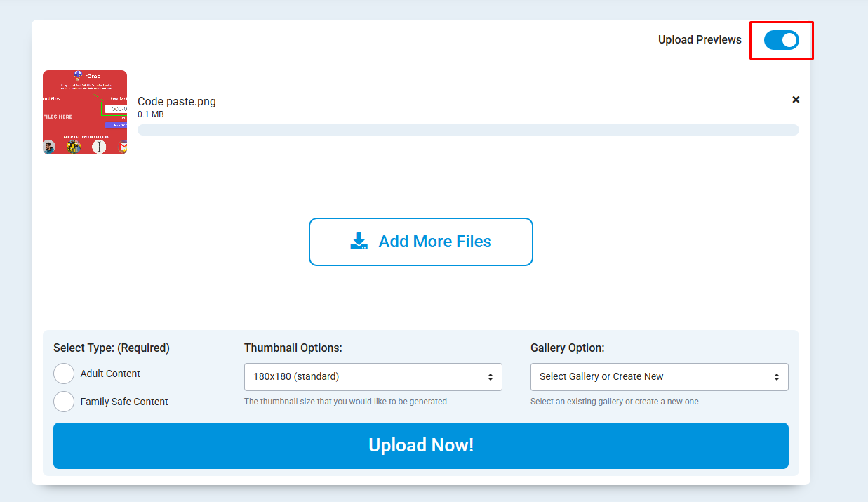
Task: Click the Code paste.png file name
Action: pyautogui.click(x=177, y=101)
